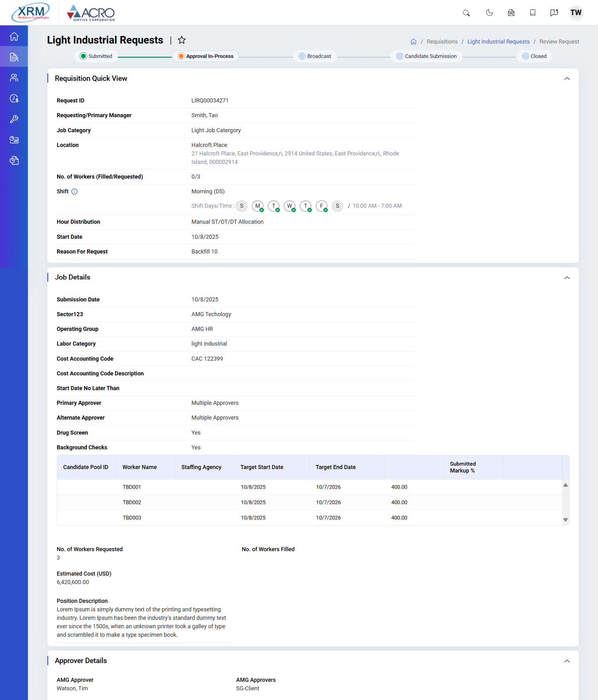Collapse the Requisition Quick View section
This screenshot has height=700, width=598.
567,79
